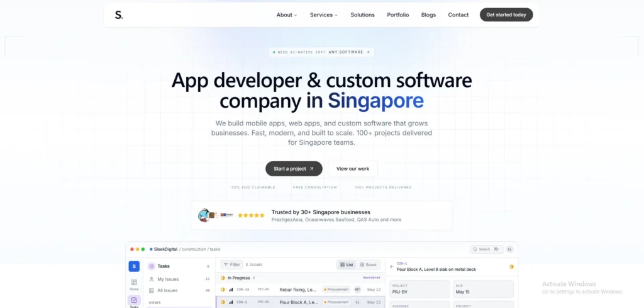Select My Issues in the sidebar
Screen dimensions: 644x308
[180, 279]
